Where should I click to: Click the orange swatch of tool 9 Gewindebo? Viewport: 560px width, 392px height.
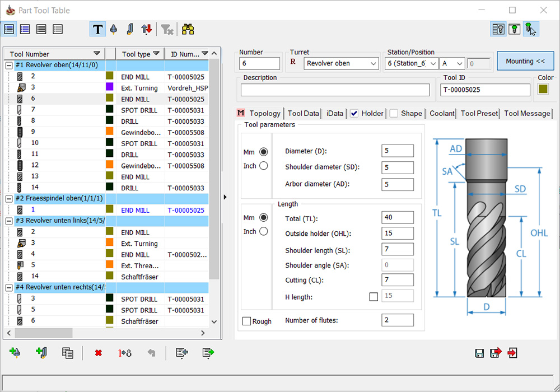[x=110, y=132]
